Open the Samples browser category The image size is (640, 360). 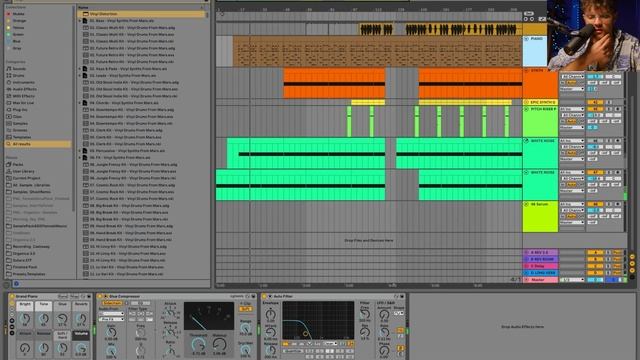coord(20,123)
